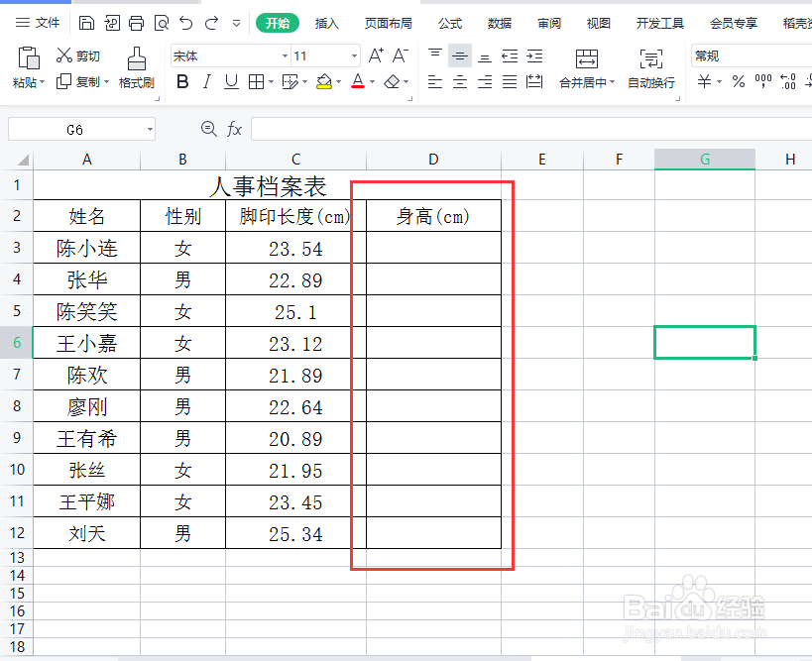Apply the cell borders icon
812x661 pixels.
pos(257,81)
